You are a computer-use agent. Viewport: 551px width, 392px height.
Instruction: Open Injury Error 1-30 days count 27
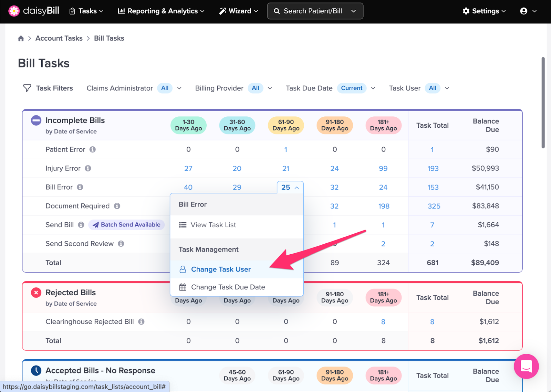(188, 168)
